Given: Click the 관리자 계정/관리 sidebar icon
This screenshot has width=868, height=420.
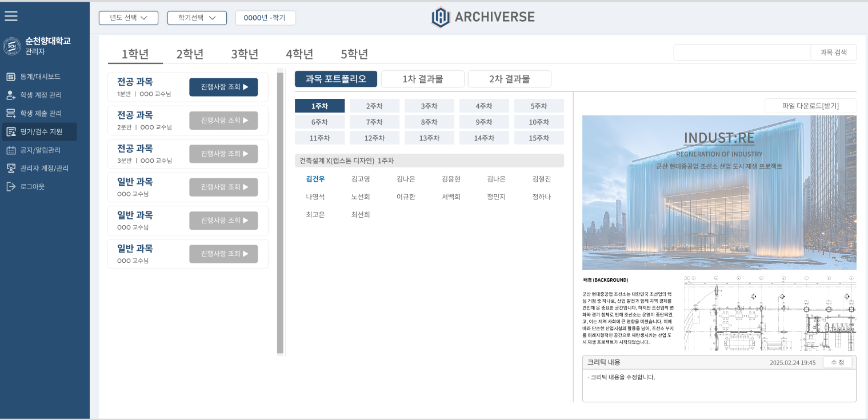Looking at the screenshot, I should [11, 169].
